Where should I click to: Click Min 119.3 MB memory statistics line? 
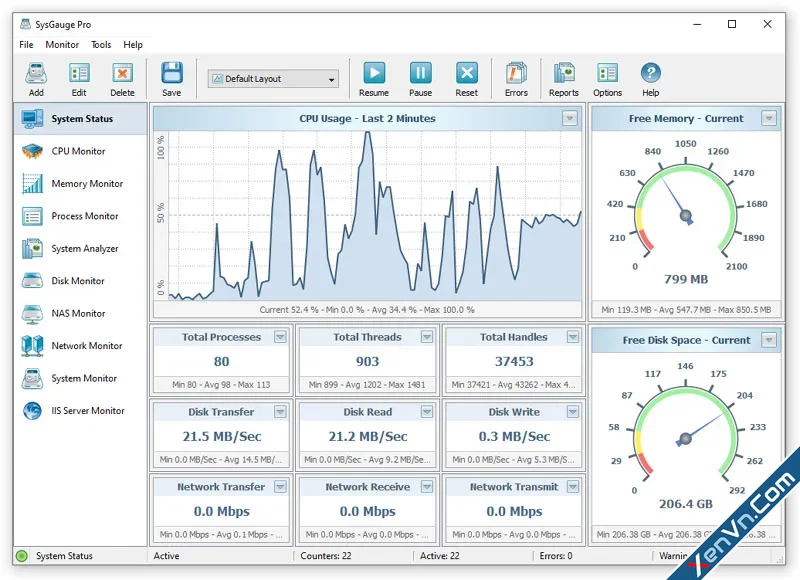pyautogui.click(x=686, y=310)
